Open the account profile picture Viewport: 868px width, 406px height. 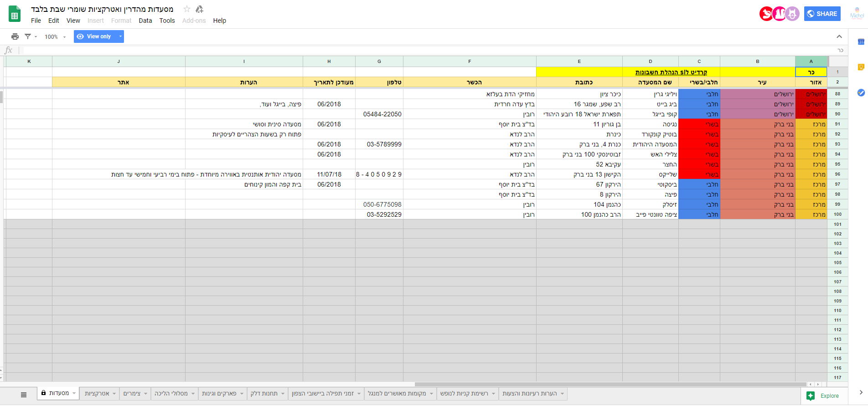857,14
